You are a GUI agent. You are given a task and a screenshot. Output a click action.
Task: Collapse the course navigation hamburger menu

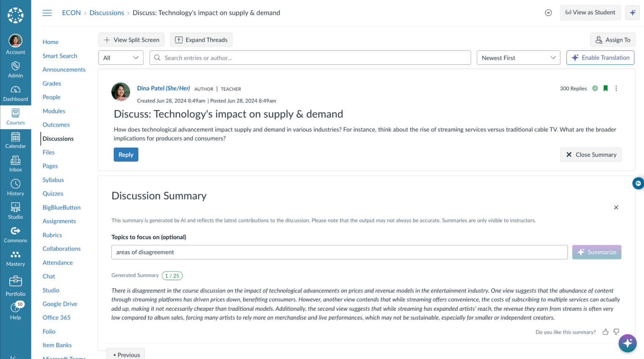point(47,13)
